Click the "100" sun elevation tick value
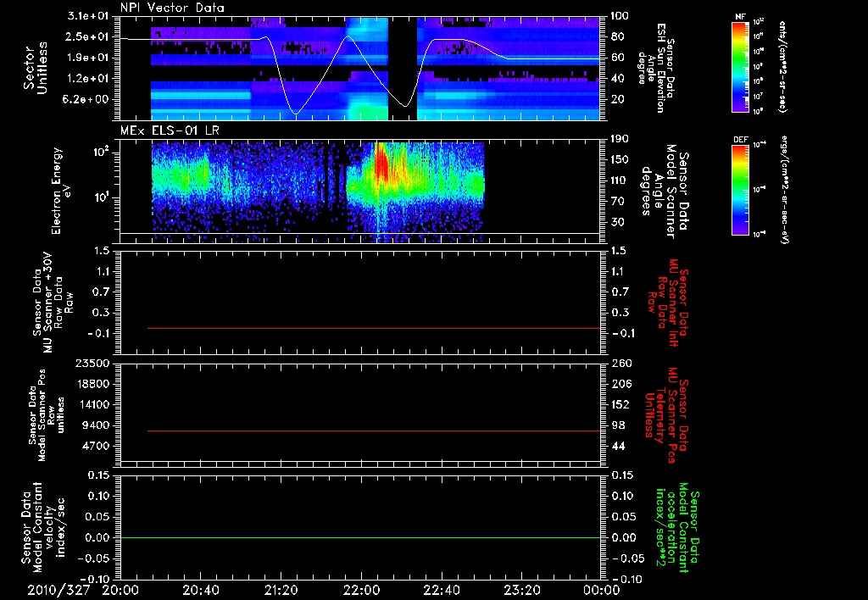 pyautogui.click(x=620, y=16)
